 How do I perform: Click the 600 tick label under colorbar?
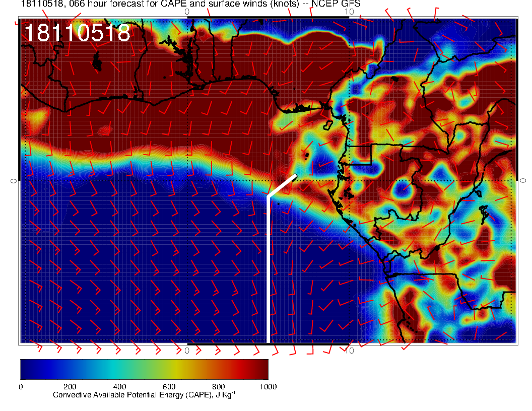169,387
